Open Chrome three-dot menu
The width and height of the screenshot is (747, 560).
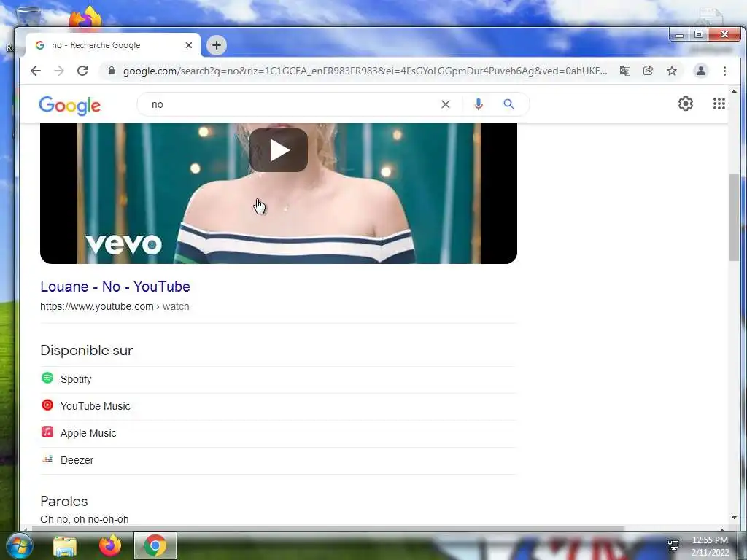(724, 71)
